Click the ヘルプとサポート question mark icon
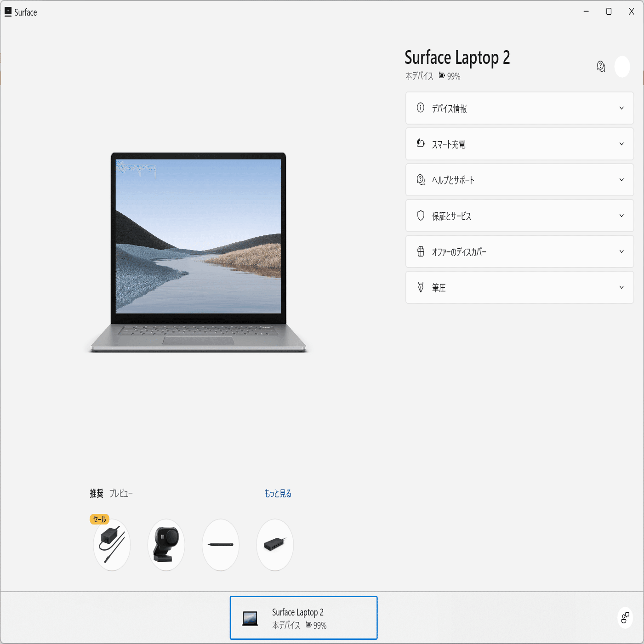This screenshot has width=644, height=644. (421, 180)
